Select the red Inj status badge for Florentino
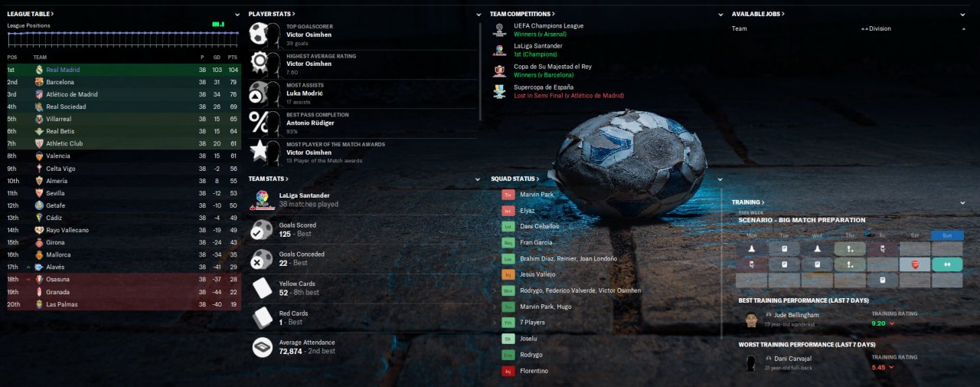The width and height of the screenshot is (980, 387). (x=508, y=371)
